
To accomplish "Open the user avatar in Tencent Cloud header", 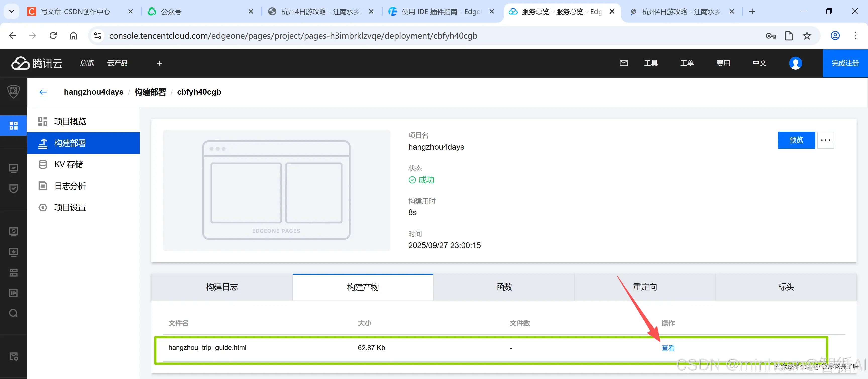I will pos(795,63).
